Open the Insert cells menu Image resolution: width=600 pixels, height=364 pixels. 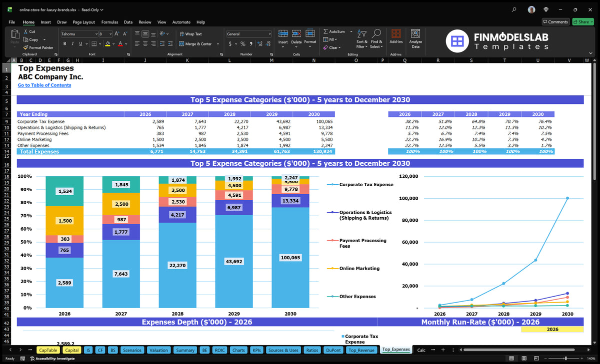[x=283, y=38]
